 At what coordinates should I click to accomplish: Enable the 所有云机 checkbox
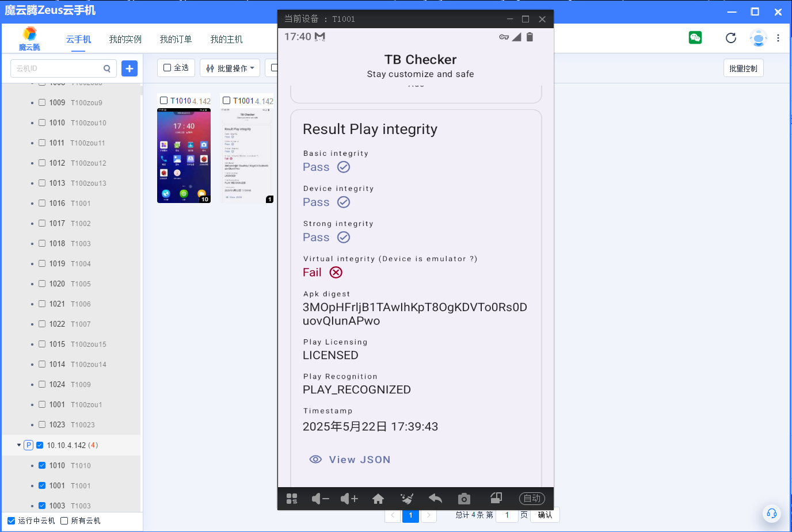(64, 520)
